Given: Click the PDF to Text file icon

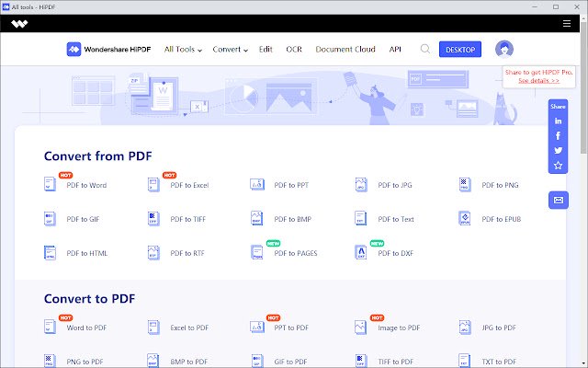Looking at the screenshot, I should [x=360, y=218].
